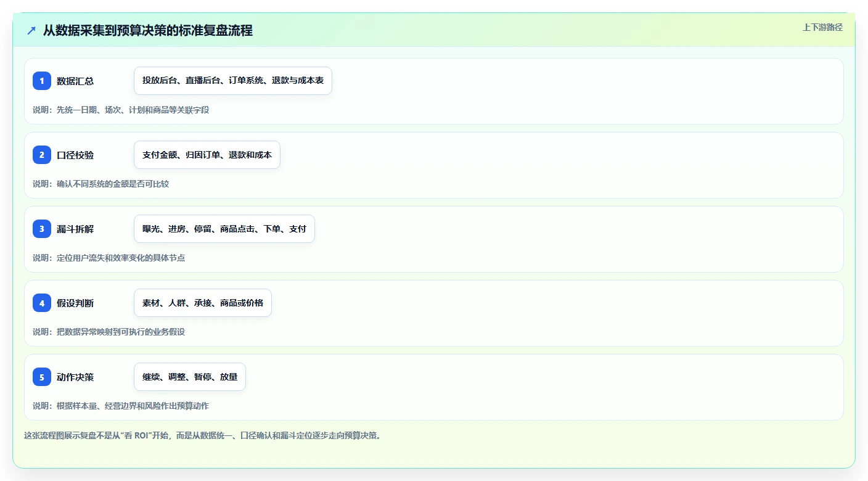Select the step 1 number badge
This screenshot has width=868, height=481.
42,81
